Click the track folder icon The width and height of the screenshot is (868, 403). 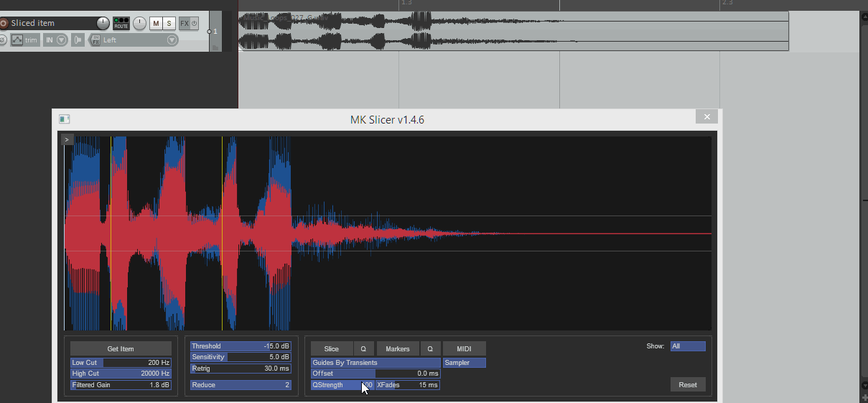coord(215,47)
